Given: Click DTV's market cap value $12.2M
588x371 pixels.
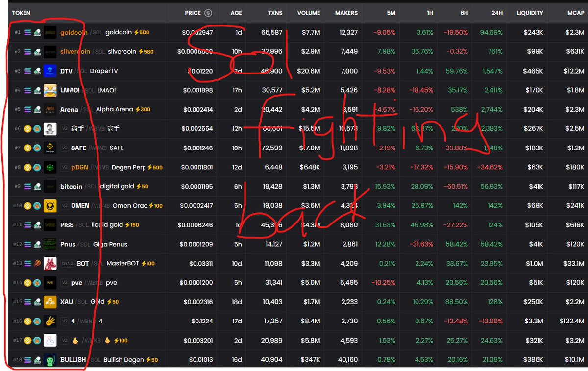Looking at the screenshot, I should coord(574,71).
